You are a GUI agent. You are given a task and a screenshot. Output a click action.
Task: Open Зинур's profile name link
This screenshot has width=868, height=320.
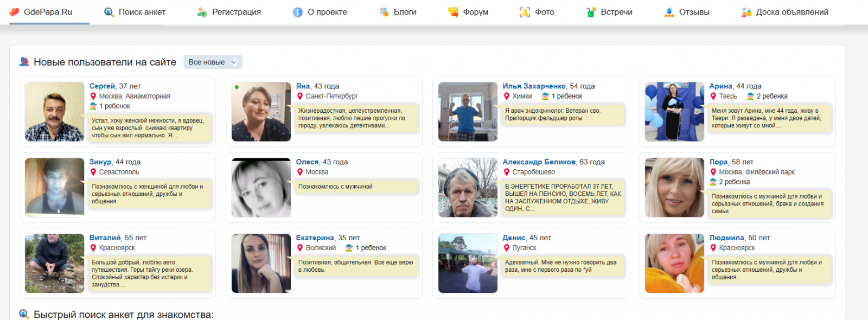[100, 162]
